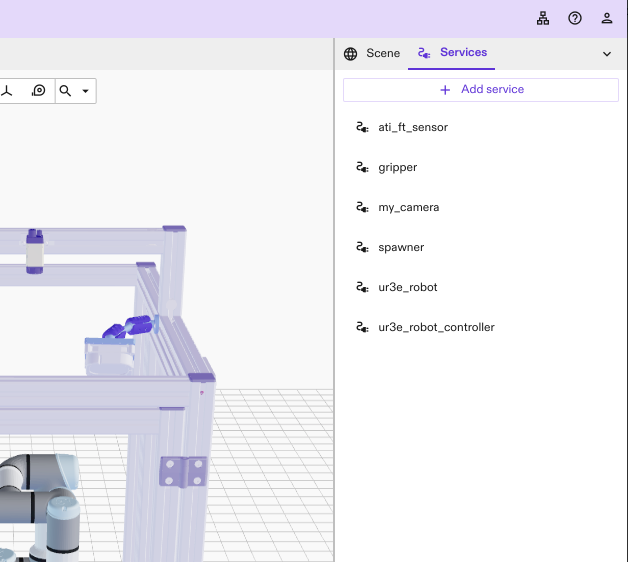Click the plug icon beside ati_ft_sensor
The image size is (628, 562).
click(362, 127)
